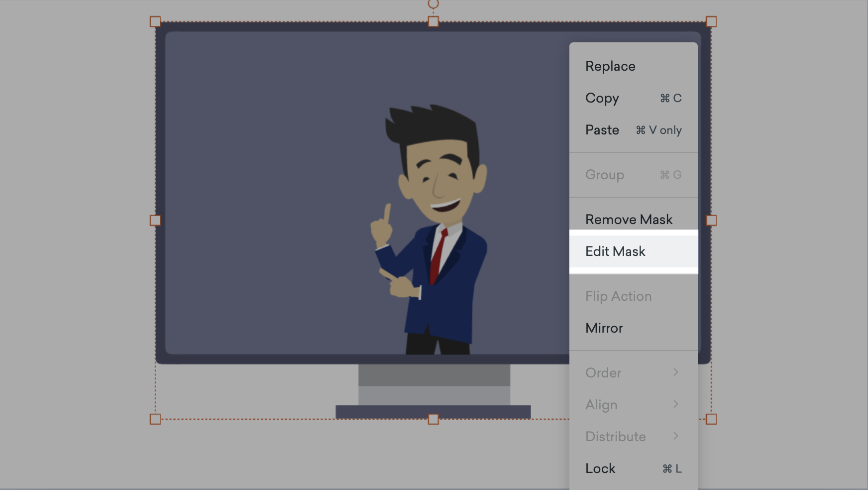Click the bottom-left resize handle
The image size is (868, 490).
[x=155, y=419]
